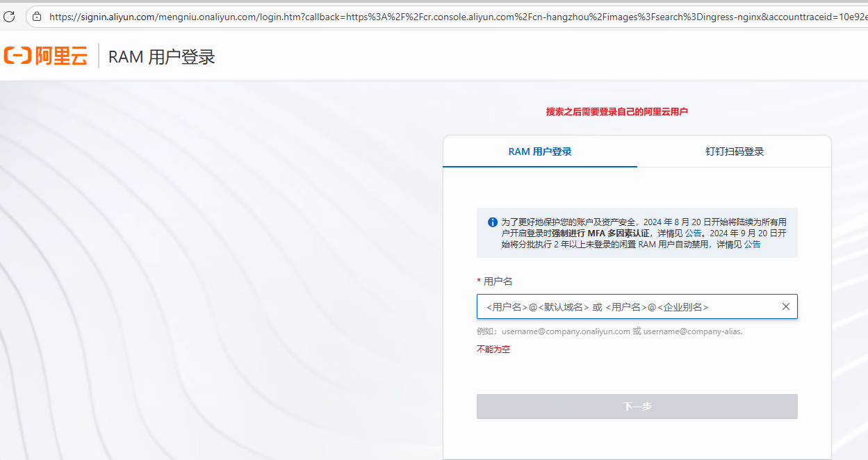Click the 用户名 field label
The width and height of the screenshot is (868, 460).
coord(498,281)
